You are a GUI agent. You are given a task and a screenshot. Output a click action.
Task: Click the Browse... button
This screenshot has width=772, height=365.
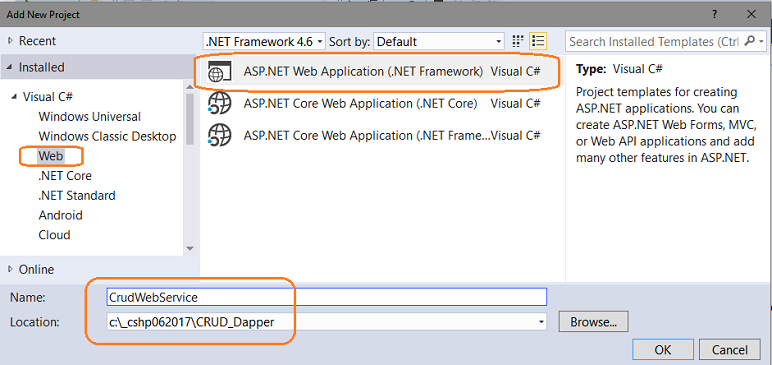point(593,322)
